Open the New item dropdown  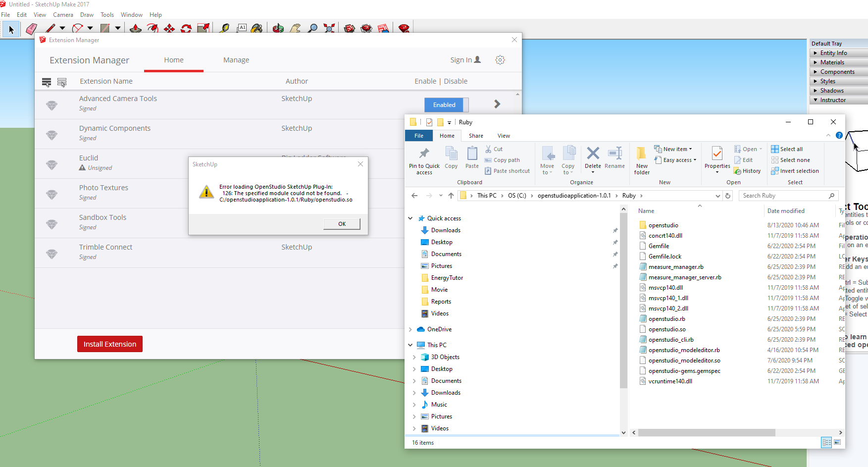pyautogui.click(x=673, y=149)
